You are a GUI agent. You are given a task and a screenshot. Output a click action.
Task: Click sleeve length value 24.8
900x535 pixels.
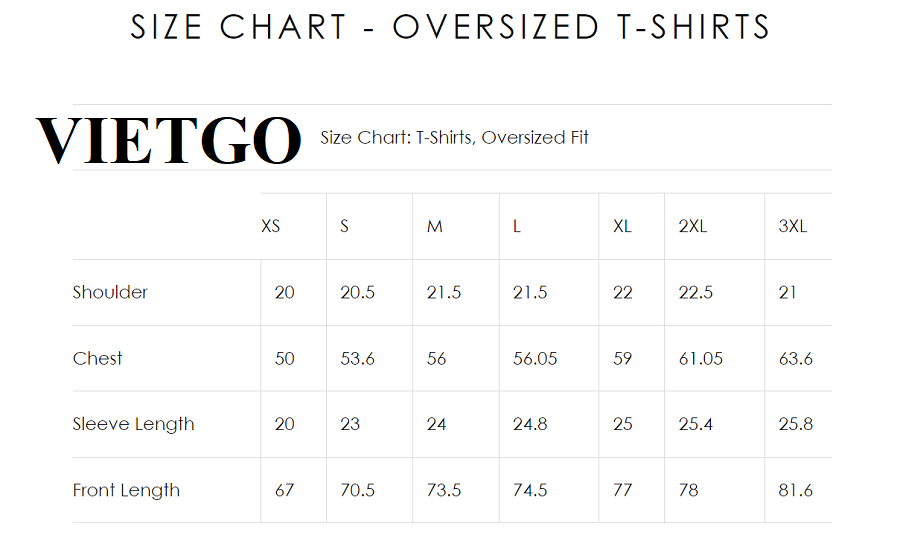tap(530, 424)
